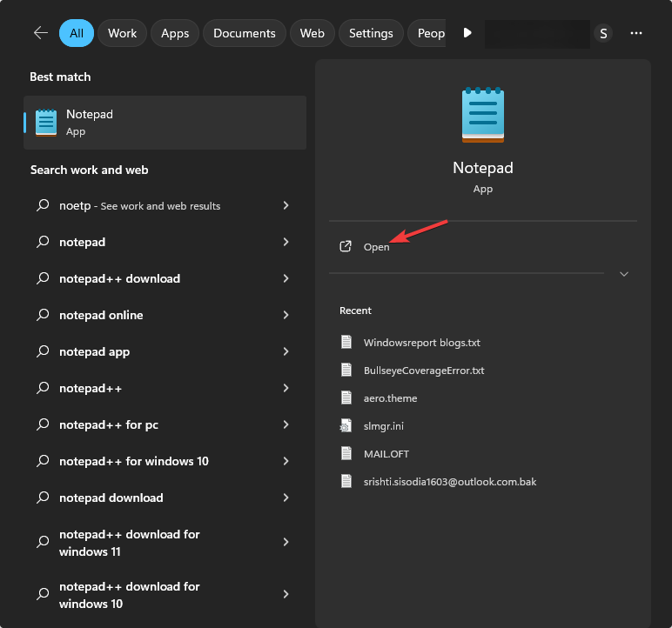Choose the notepad download search suggestion
Image resolution: width=672 pixels, height=628 pixels.
click(111, 498)
